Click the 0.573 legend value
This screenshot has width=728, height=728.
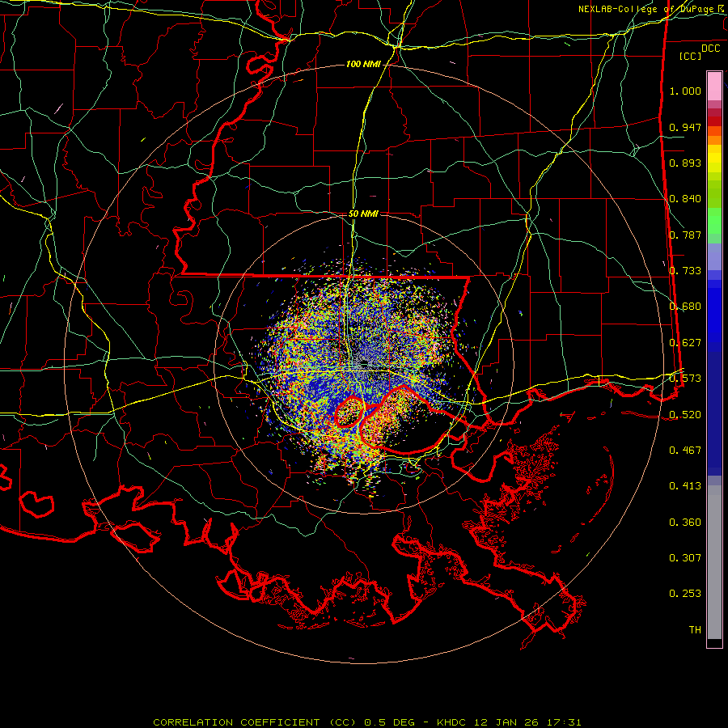[685, 379]
